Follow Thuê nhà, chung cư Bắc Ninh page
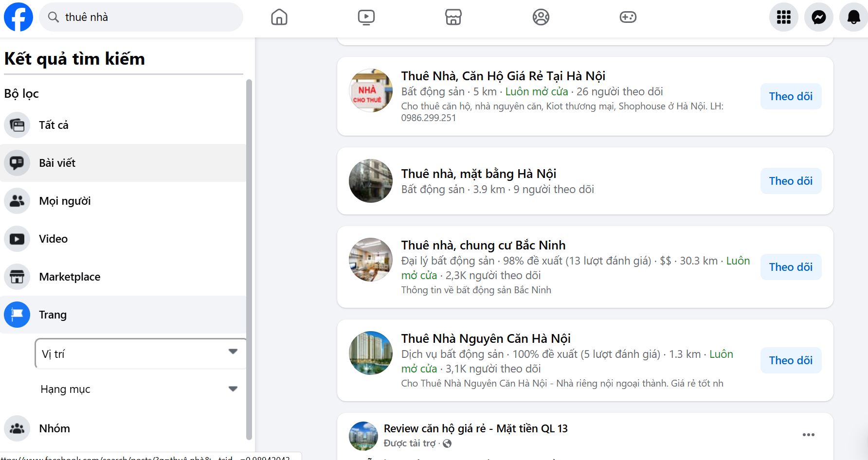This screenshot has height=460, width=868. pos(791,267)
